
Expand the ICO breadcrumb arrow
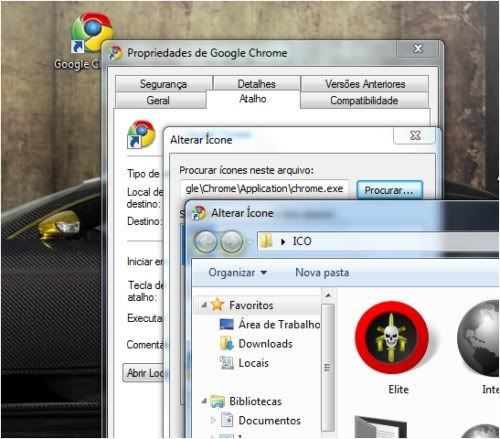(x=283, y=242)
